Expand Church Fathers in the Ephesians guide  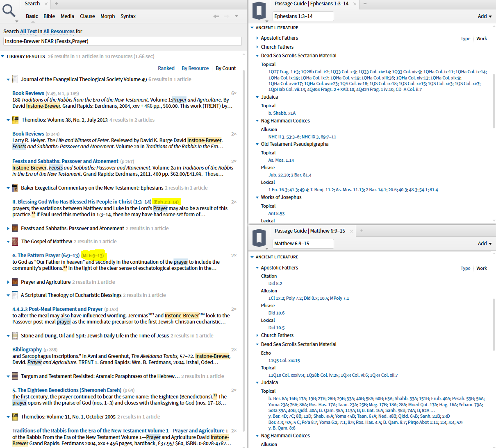pyautogui.click(x=257, y=47)
